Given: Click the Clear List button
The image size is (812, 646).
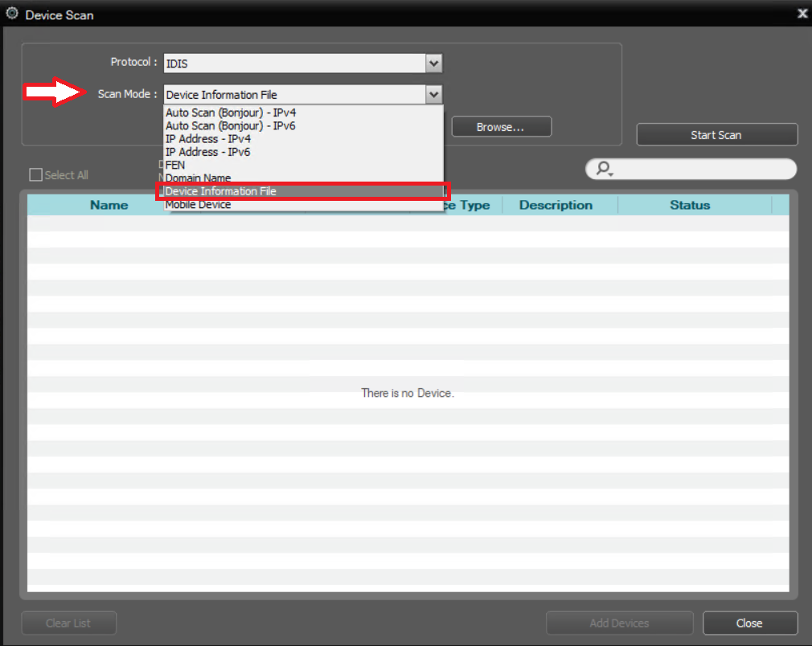Looking at the screenshot, I should (x=68, y=623).
